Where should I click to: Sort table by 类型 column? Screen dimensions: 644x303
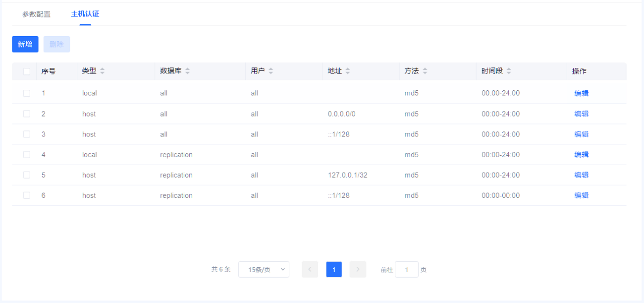pyautogui.click(x=102, y=71)
